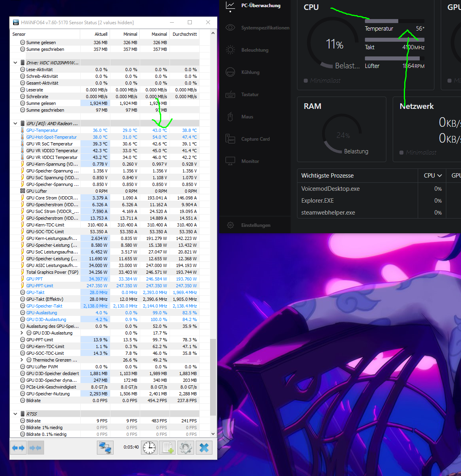Collapse the GPU [#0] AMD Radeon group
Screen dimensions: 461x476
tap(15, 124)
